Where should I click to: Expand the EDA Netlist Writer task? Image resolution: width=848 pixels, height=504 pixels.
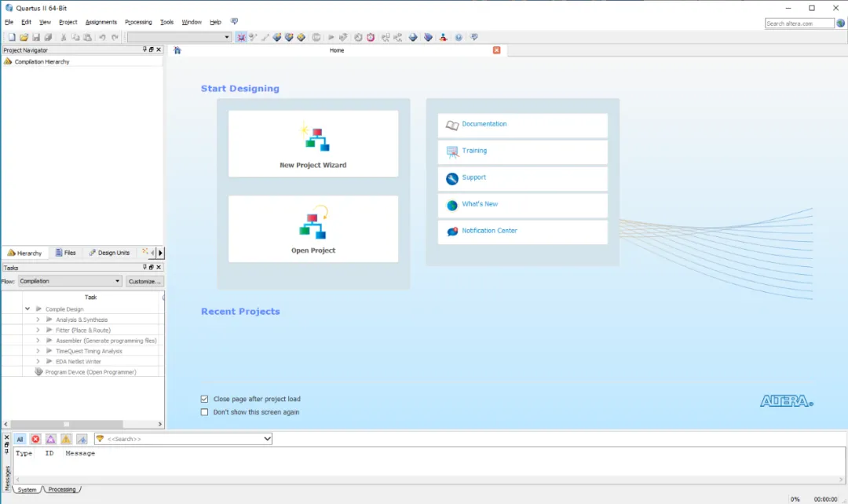[38, 361]
